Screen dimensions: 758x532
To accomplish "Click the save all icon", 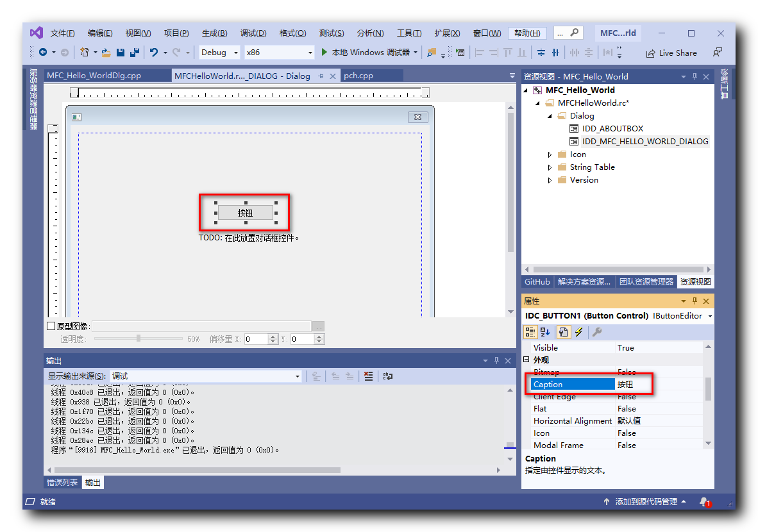I will point(135,52).
